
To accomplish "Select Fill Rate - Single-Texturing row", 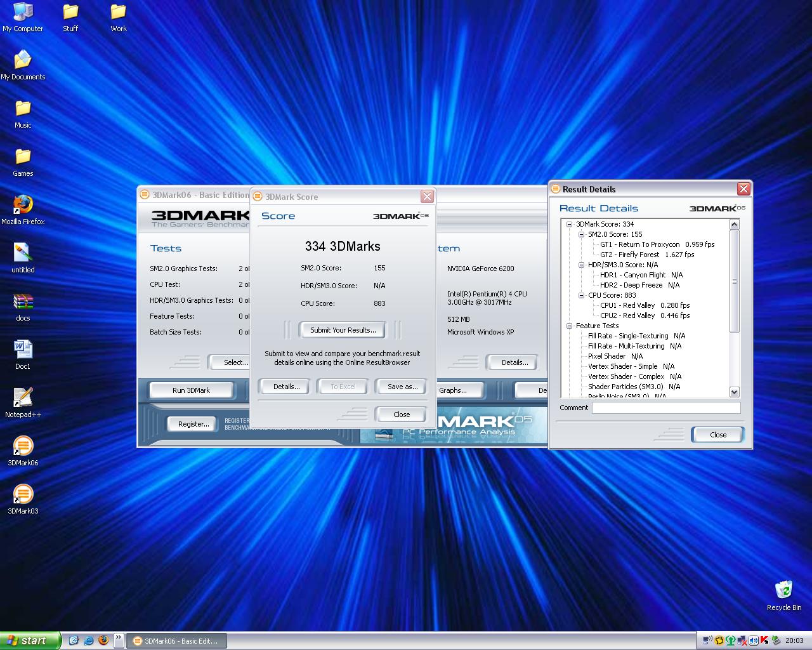I will point(636,336).
